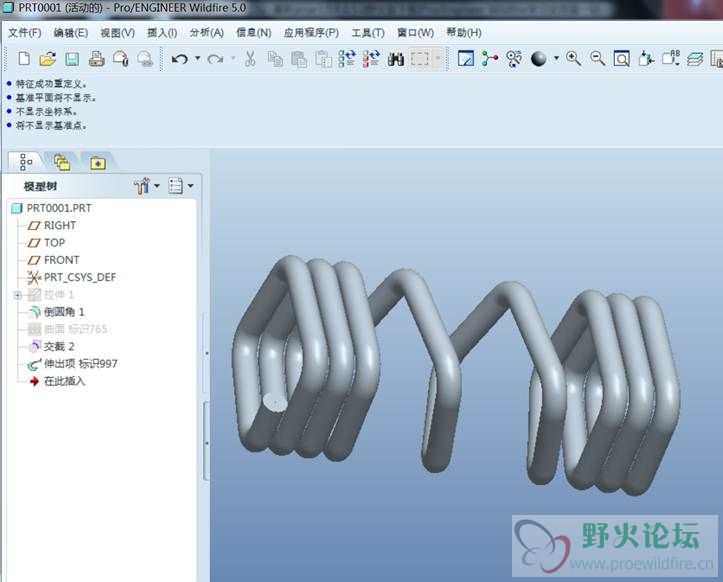Redo the last operation

coord(215,59)
